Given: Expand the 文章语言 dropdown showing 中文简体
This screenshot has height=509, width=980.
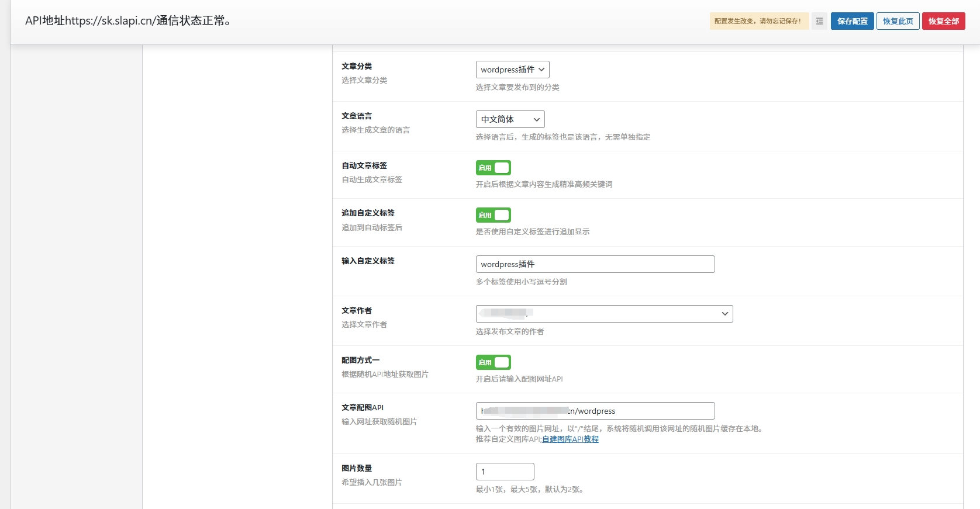Looking at the screenshot, I should click(510, 119).
